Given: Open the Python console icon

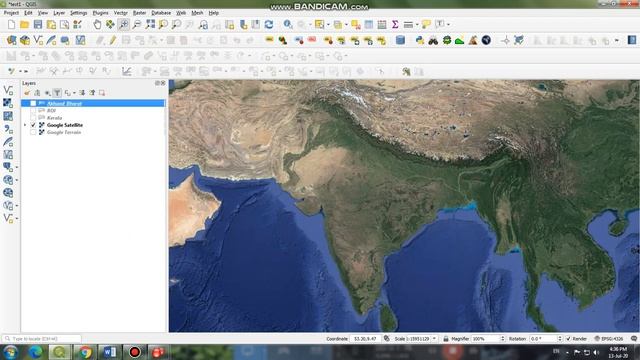Looking at the screenshot, I should [x=420, y=40].
